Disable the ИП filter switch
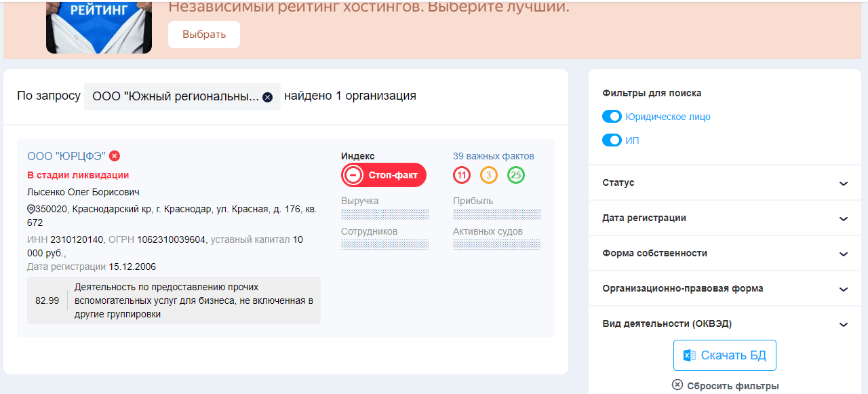Image resolution: width=868 pixels, height=394 pixels. 612,140
